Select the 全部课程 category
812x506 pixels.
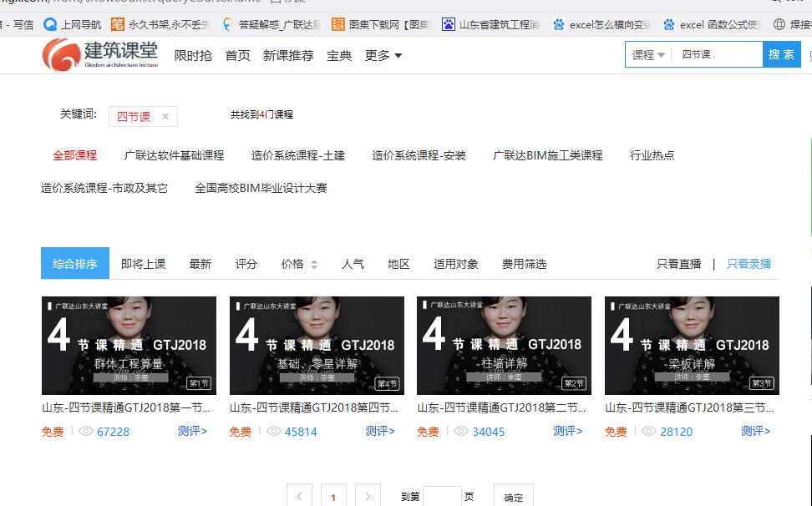pos(74,155)
